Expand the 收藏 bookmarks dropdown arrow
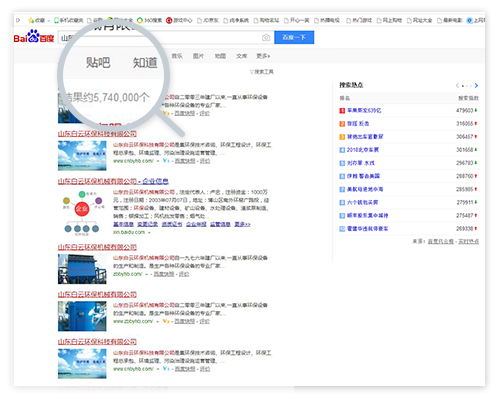The image size is (500, 403). (x=49, y=21)
